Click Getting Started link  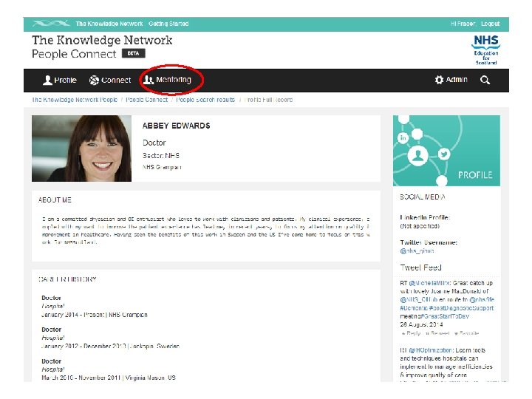click(168, 24)
